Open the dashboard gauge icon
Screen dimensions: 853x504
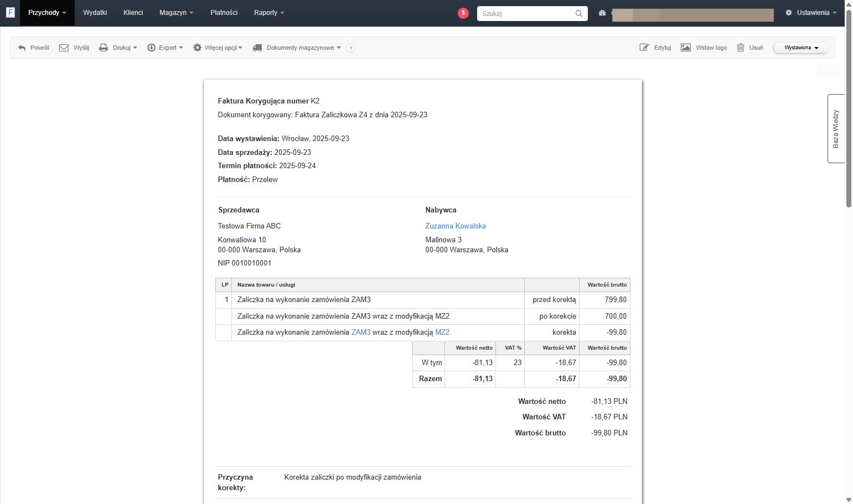(602, 13)
